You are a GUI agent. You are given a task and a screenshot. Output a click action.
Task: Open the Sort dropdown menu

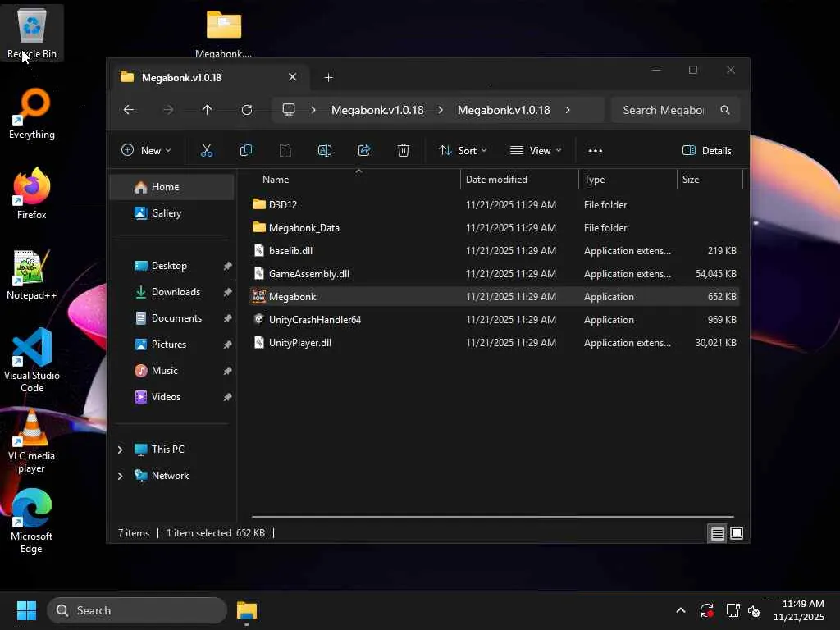click(x=463, y=150)
